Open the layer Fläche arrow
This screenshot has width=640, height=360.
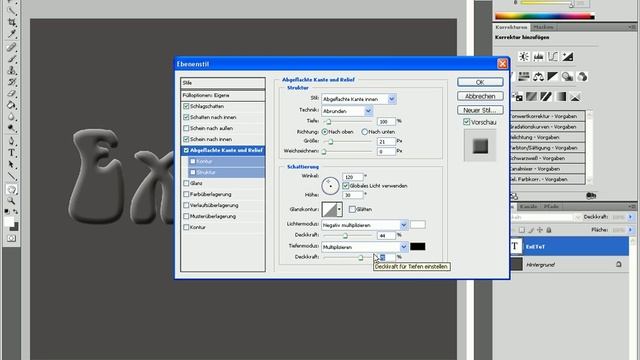point(630,230)
